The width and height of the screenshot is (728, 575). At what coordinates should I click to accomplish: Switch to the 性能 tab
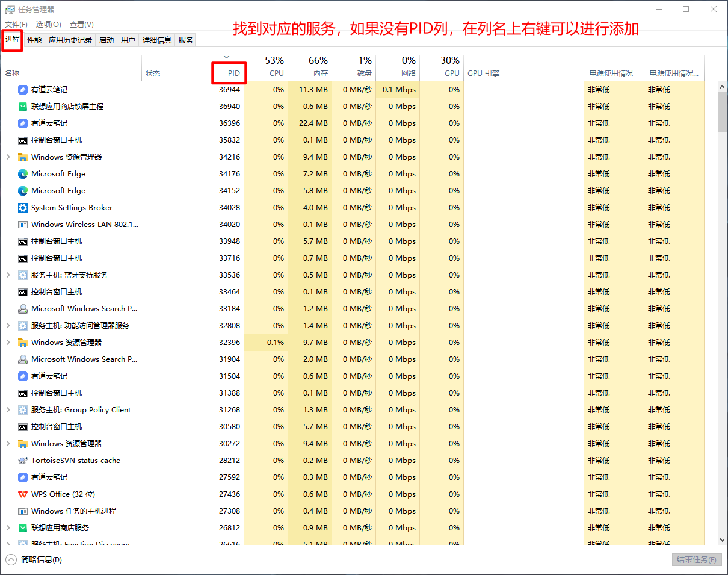click(34, 40)
